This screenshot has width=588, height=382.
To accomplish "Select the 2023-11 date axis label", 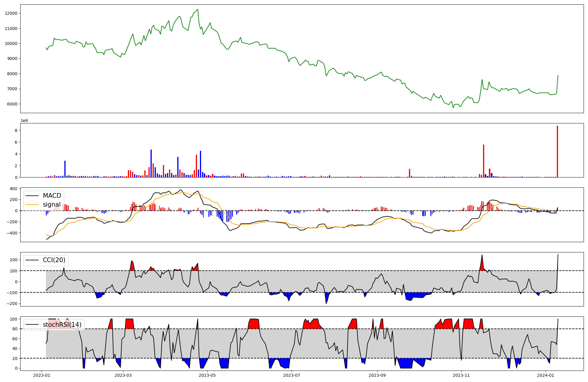I will click(461, 375).
